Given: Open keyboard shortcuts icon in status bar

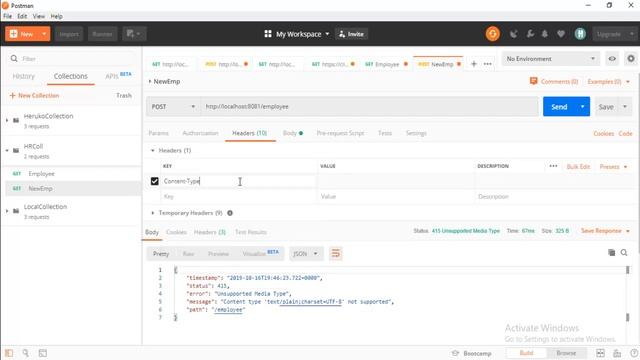Looking at the screenshot, I should 617,353.
